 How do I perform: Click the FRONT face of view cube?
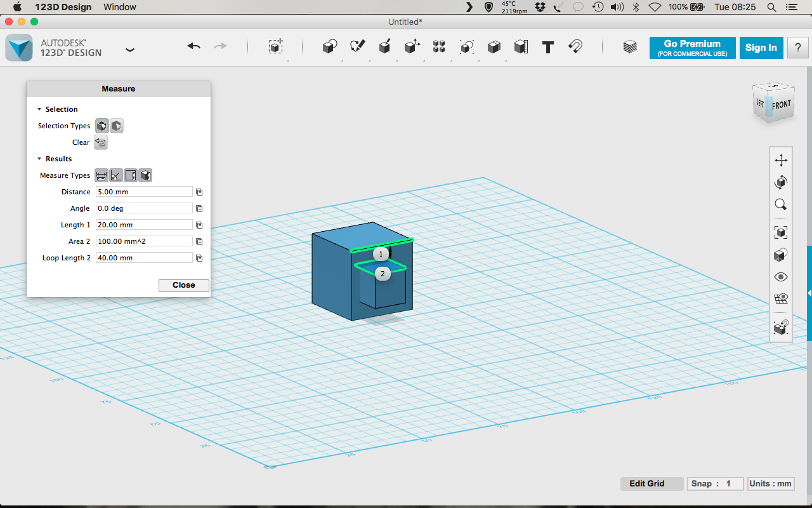coord(781,105)
